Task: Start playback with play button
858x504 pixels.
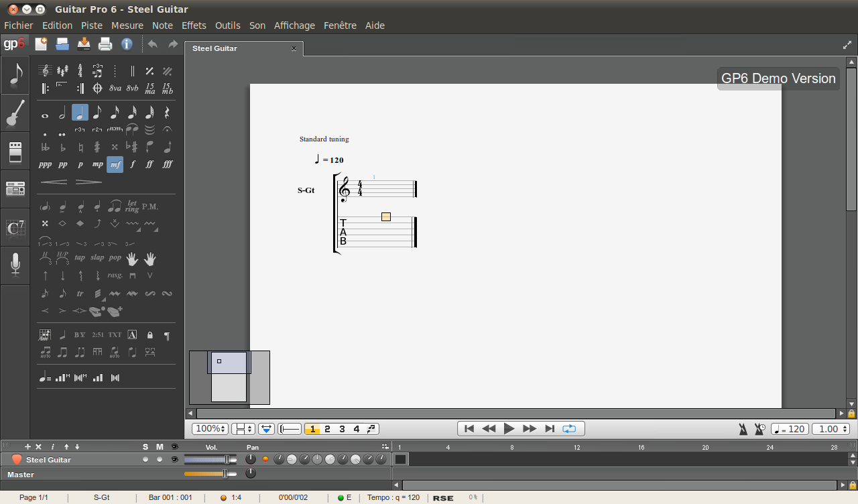Action: [509, 429]
